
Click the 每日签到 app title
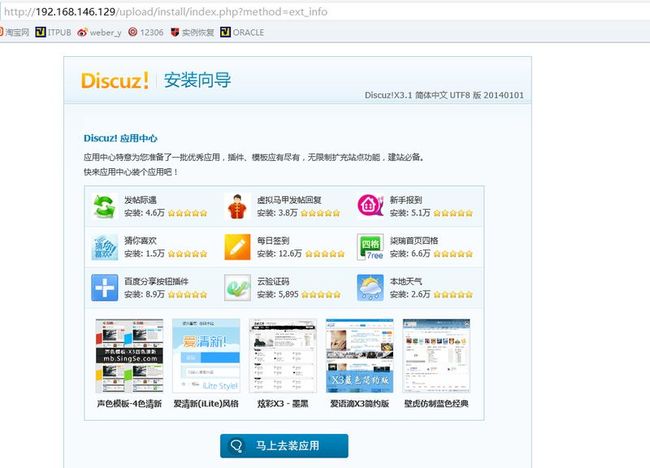(x=273, y=240)
